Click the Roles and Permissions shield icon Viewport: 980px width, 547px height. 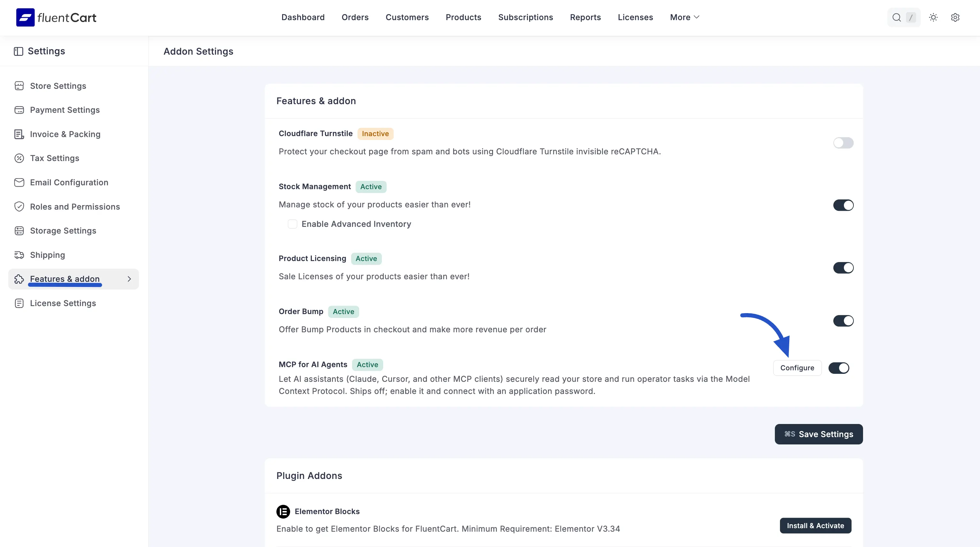(19, 206)
